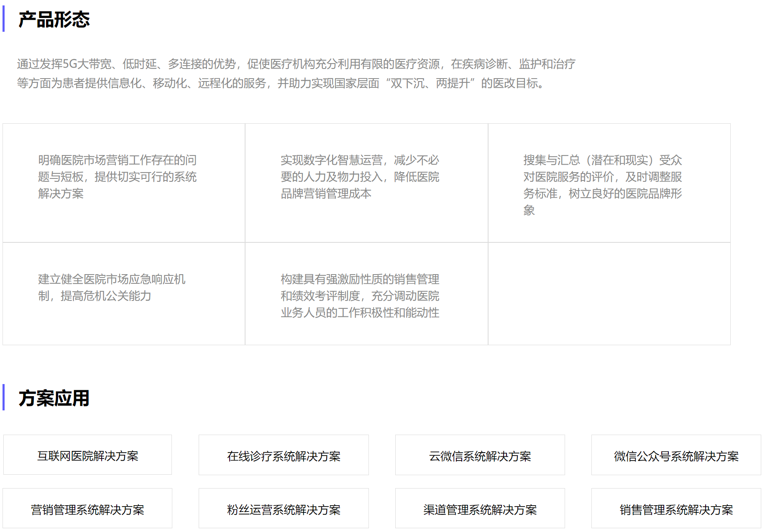Click the 产品形态 section heading
Image resolution: width=765 pixels, height=532 pixels.
54,20
